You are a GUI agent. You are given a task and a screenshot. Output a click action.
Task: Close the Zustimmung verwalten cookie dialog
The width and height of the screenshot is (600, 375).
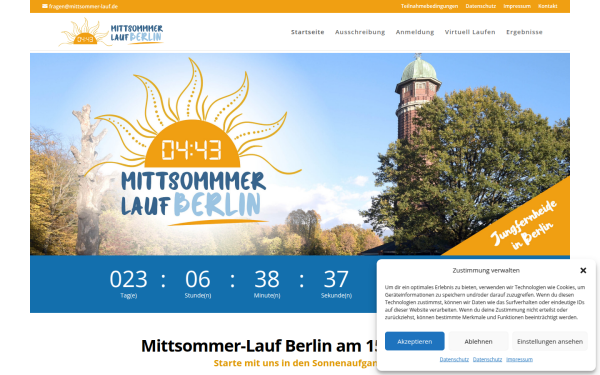coord(583,271)
